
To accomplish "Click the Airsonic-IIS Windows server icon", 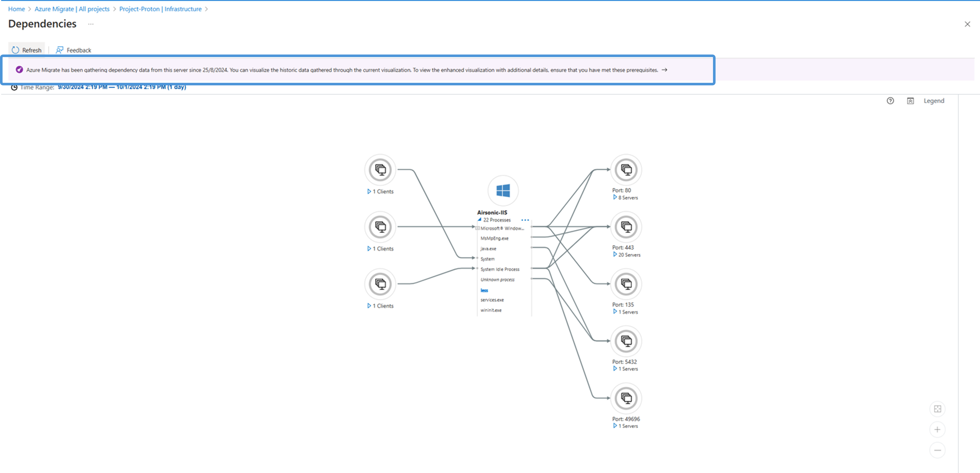I will [503, 190].
